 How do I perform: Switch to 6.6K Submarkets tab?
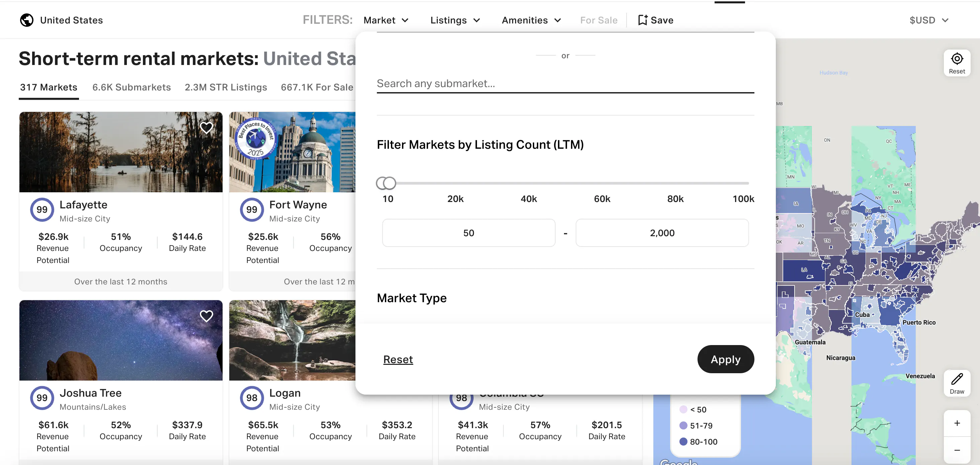tap(132, 87)
